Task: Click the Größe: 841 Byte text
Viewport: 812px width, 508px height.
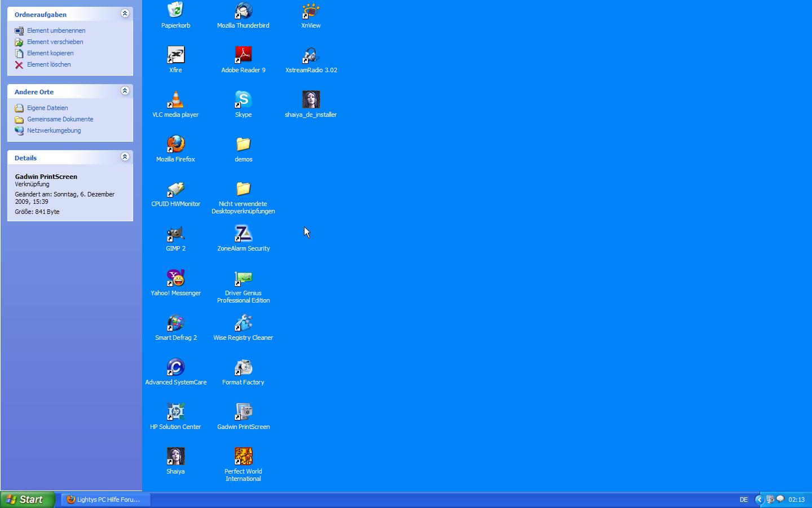Action: click(x=37, y=212)
